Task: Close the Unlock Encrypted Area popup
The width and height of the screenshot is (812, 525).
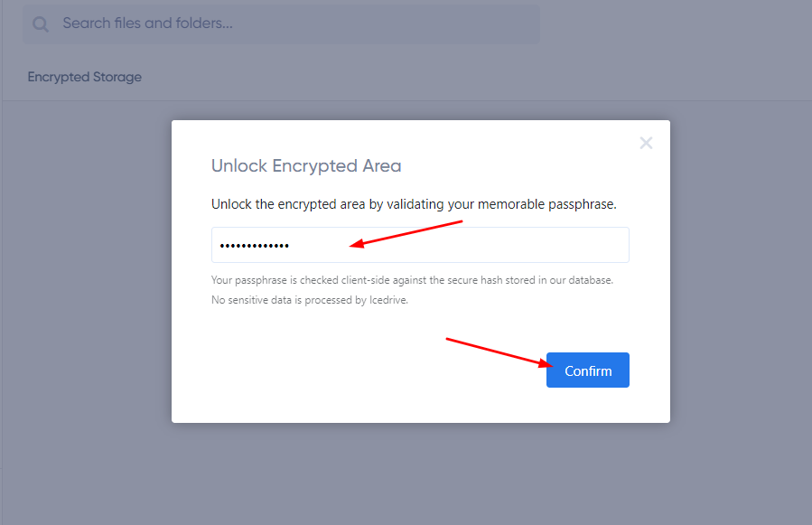Action: click(x=646, y=142)
